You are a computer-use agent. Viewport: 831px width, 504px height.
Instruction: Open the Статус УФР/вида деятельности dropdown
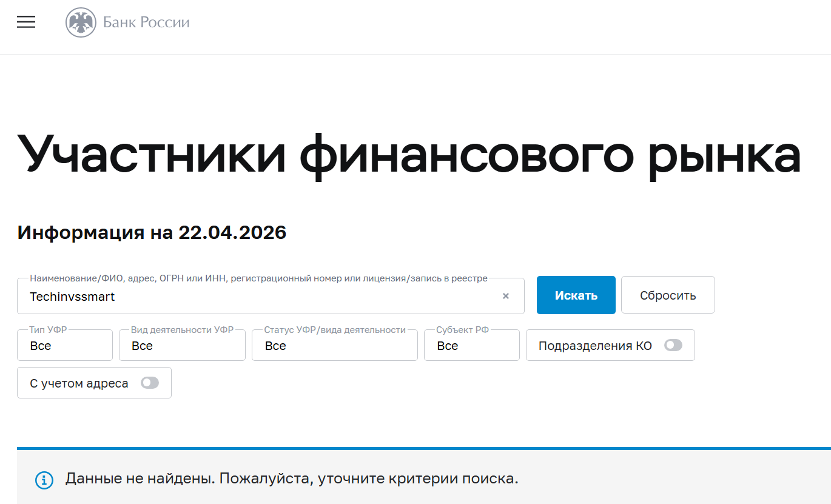coord(335,345)
